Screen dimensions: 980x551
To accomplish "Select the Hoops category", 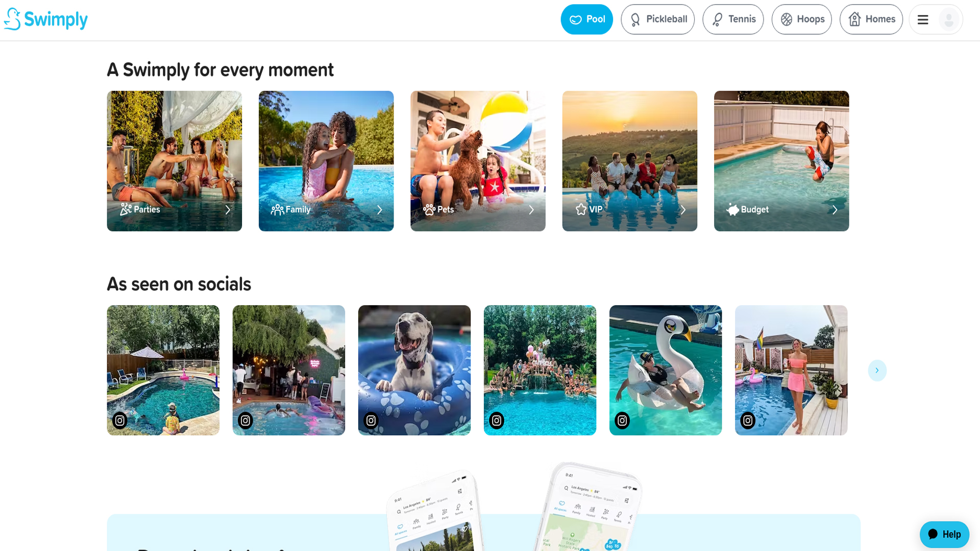I will pyautogui.click(x=801, y=19).
